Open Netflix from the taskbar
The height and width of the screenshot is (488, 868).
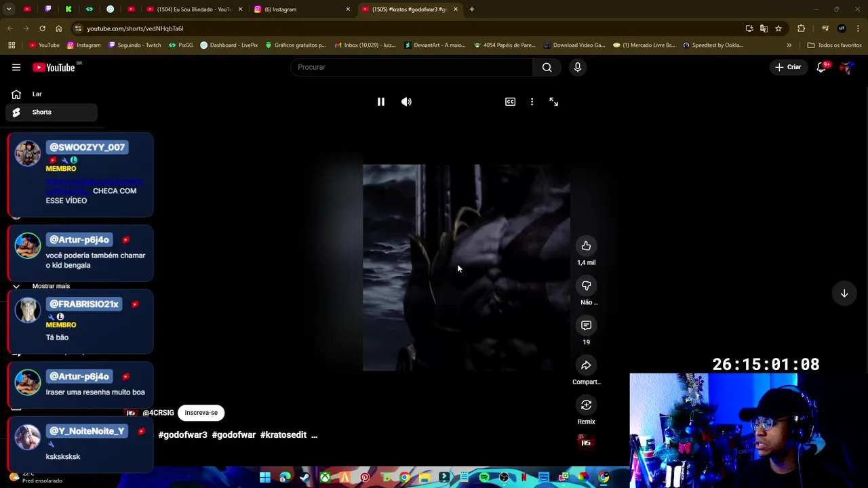point(524,478)
